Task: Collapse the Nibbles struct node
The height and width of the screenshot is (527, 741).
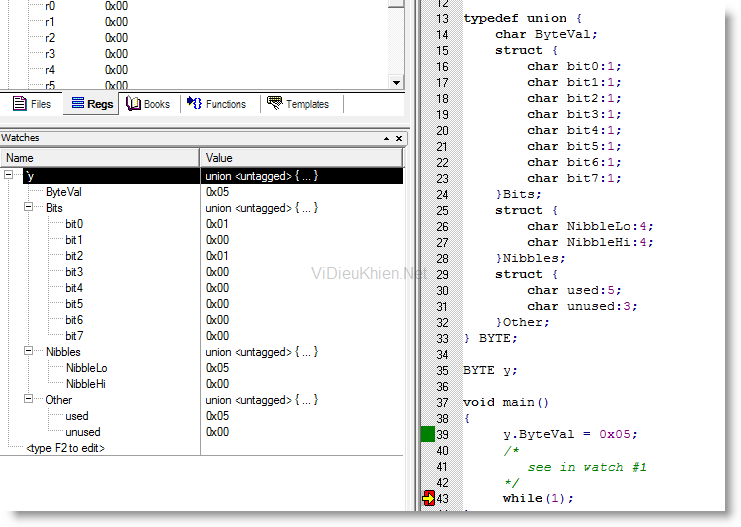Action: click(x=28, y=351)
